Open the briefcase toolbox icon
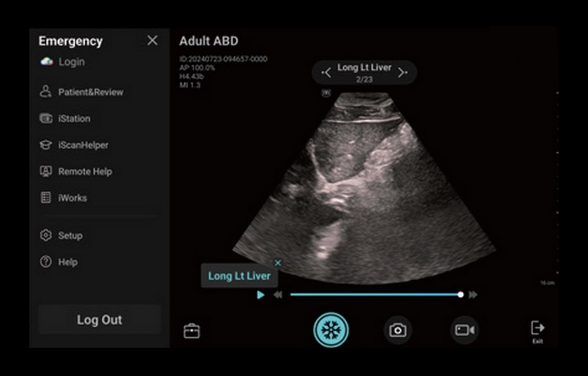 (x=192, y=331)
